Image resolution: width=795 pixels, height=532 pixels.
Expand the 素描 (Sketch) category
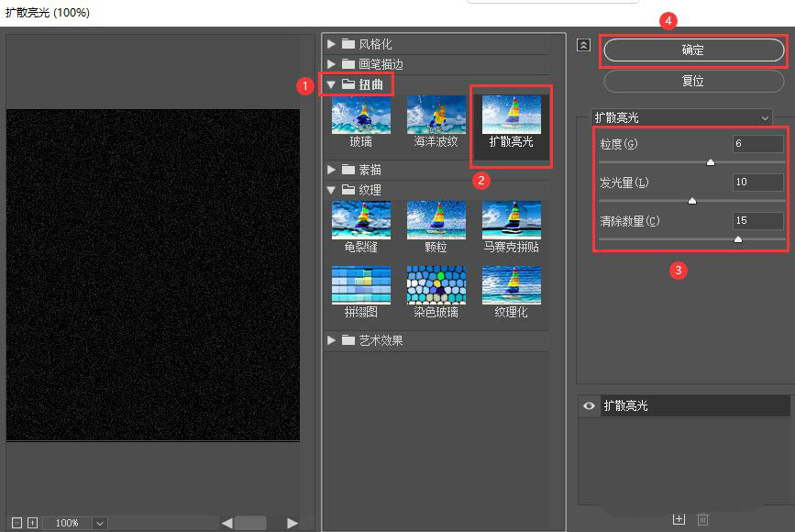tap(331, 169)
